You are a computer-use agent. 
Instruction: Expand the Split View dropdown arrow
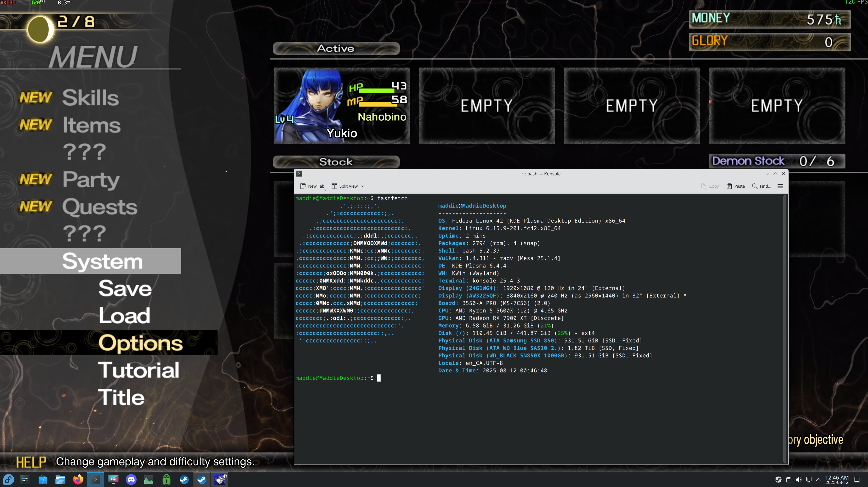point(363,186)
